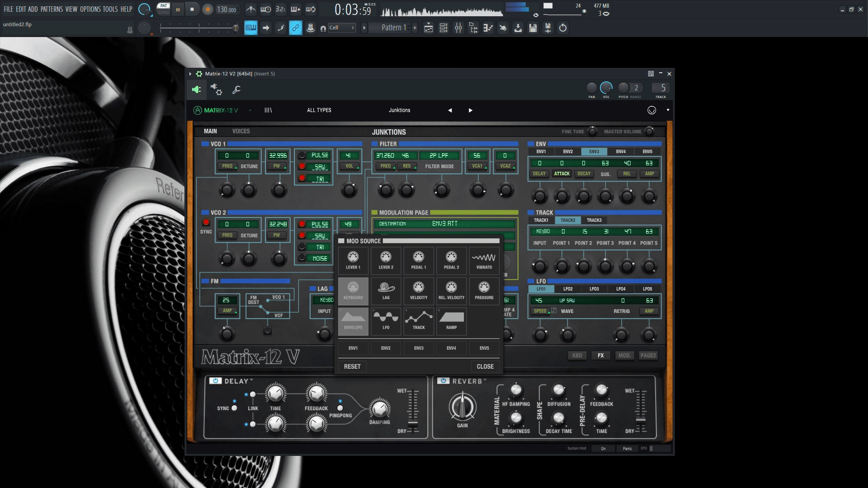Image resolution: width=868 pixels, height=488 pixels.
Task: Toggle Sustain Hold On button
Action: [603, 449]
